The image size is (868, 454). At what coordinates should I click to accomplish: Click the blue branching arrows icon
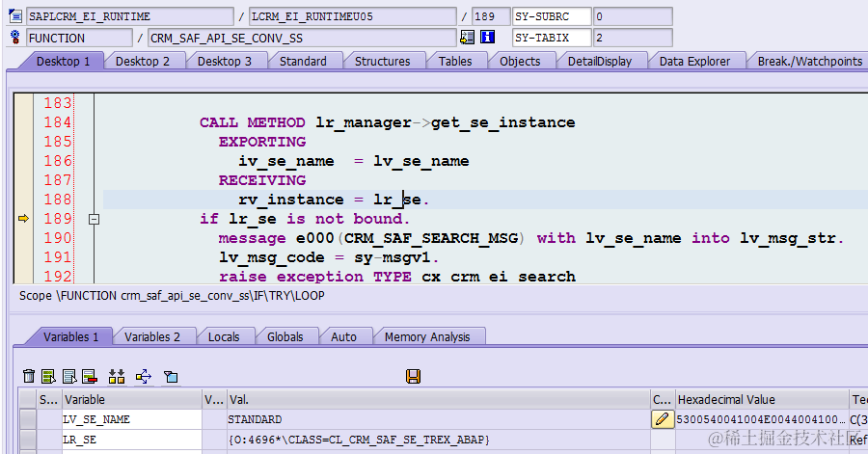[x=144, y=377]
